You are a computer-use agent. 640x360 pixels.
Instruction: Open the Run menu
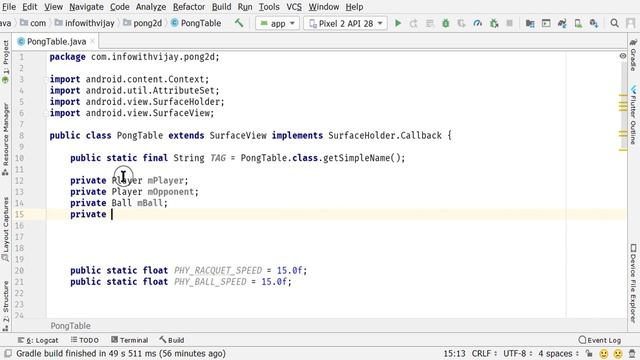(244, 7)
